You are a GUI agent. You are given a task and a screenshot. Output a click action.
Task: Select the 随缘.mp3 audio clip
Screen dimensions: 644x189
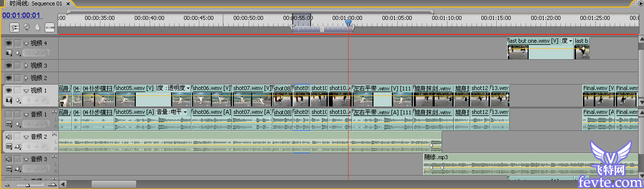(x=531, y=164)
